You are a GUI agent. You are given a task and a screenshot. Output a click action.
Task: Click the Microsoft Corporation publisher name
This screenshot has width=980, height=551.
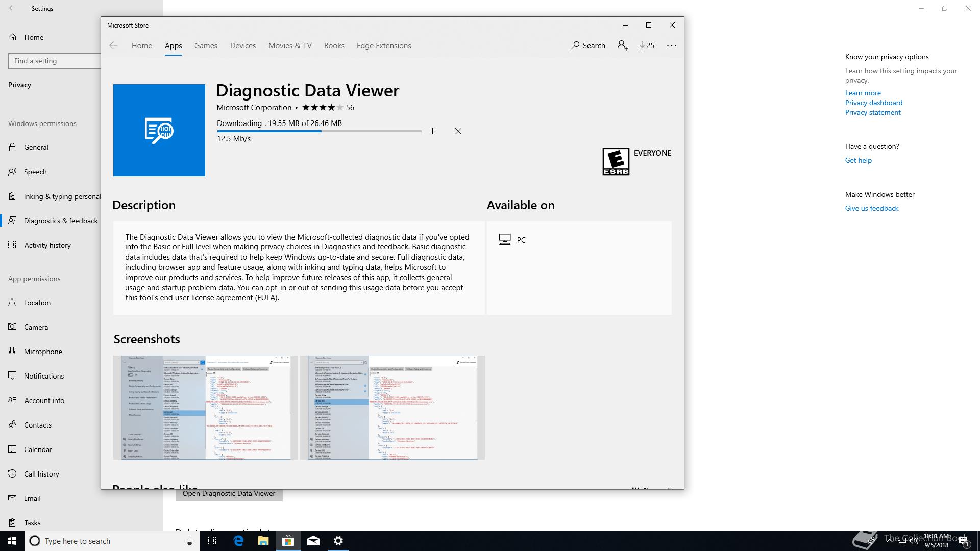coord(254,107)
